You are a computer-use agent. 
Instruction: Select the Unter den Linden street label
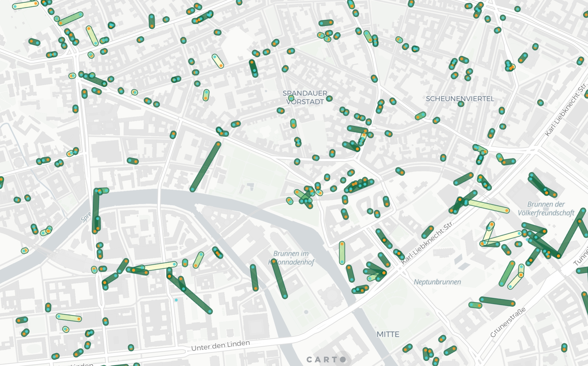(220, 345)
